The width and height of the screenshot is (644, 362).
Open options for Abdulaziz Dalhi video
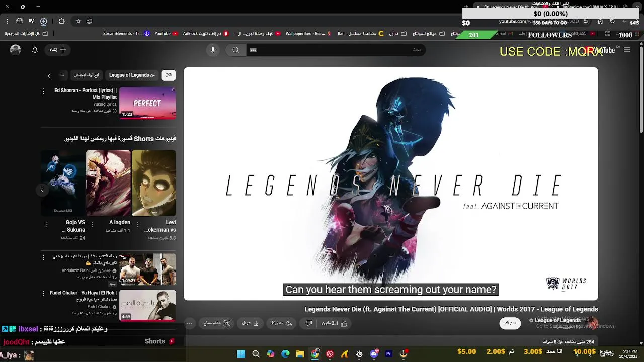[x=44, y=257]
